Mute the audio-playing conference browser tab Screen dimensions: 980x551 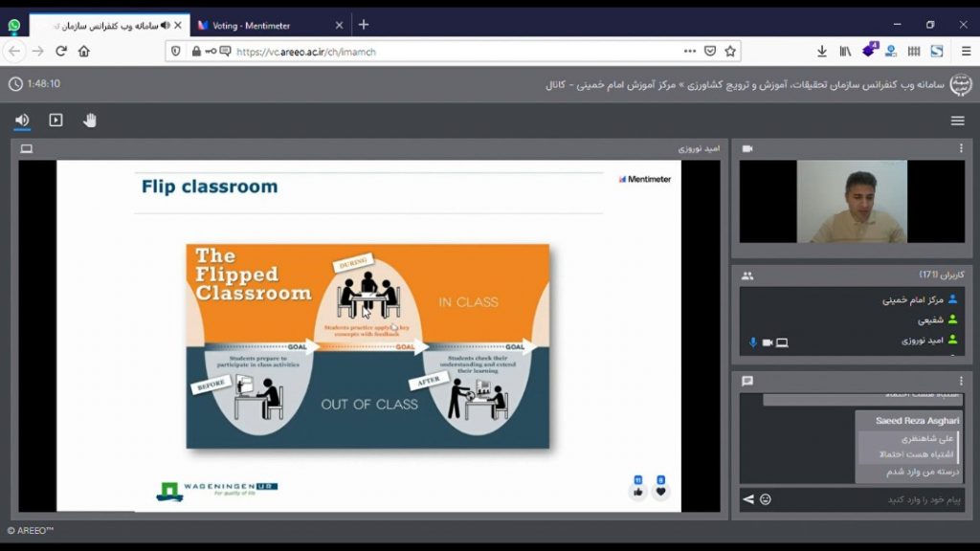166,26
